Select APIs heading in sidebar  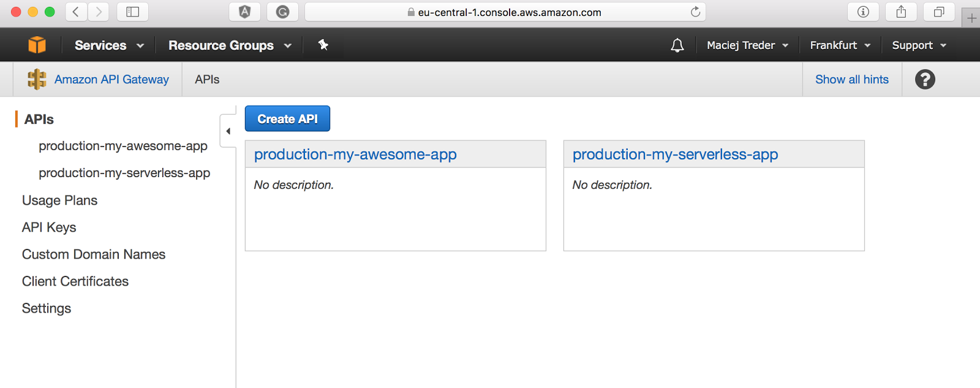(x=39, y=119)
